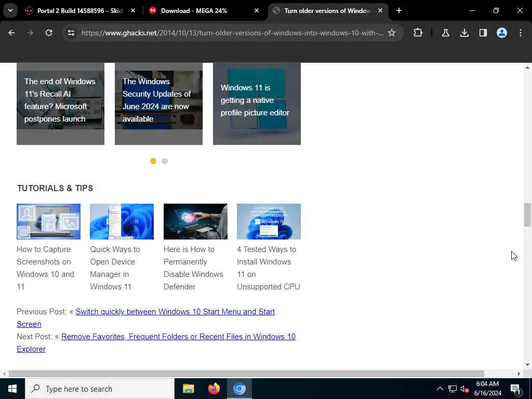
Task: Select the Turn older versions of Windows tab
Action: coord(328,10)
